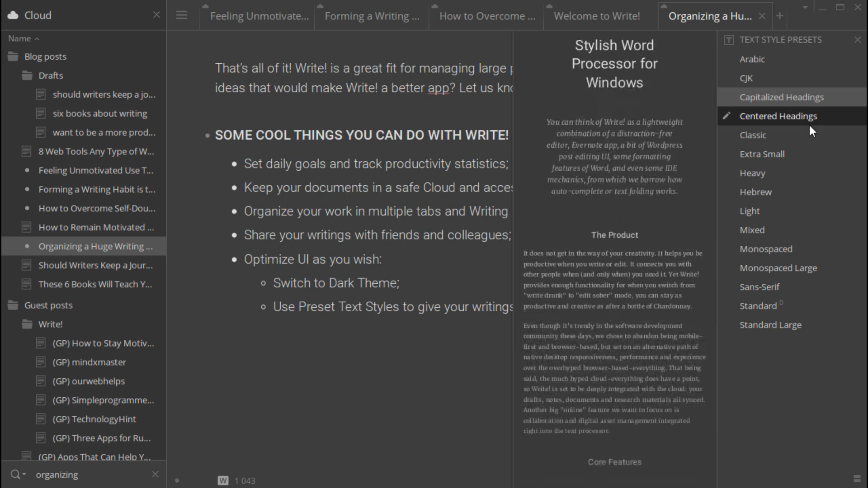Click on Organizing a Huge Writing file in sidebar
The width and height of the screenshot is (868, 488).
point(95,246)
